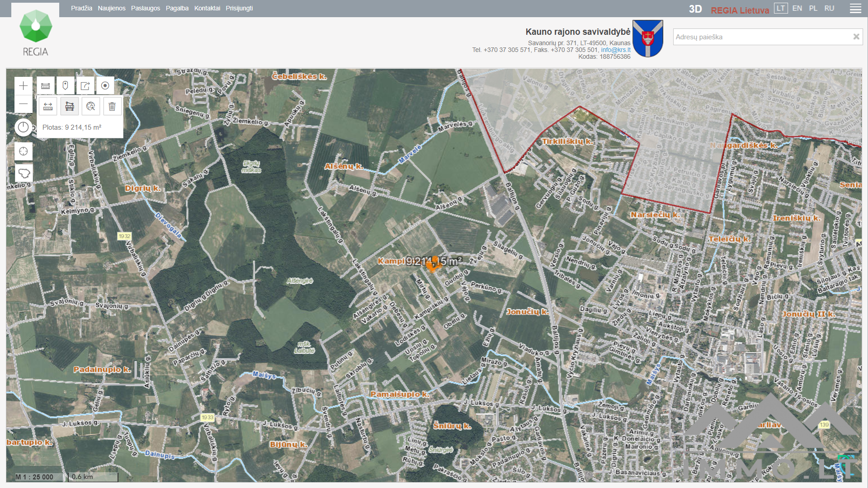Click the Narsiečių k. map label
Viewport: 868px width, 488px height.
(655, 215)
